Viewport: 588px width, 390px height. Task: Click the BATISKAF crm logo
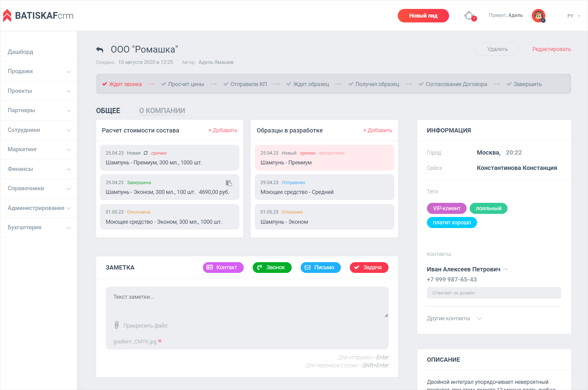tap(38, 16)
